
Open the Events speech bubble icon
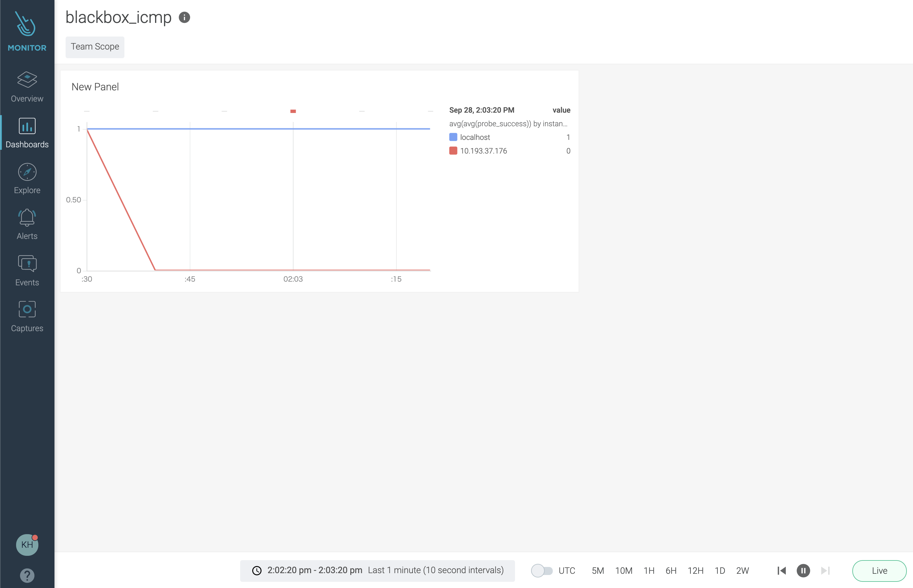coord(27,263)
